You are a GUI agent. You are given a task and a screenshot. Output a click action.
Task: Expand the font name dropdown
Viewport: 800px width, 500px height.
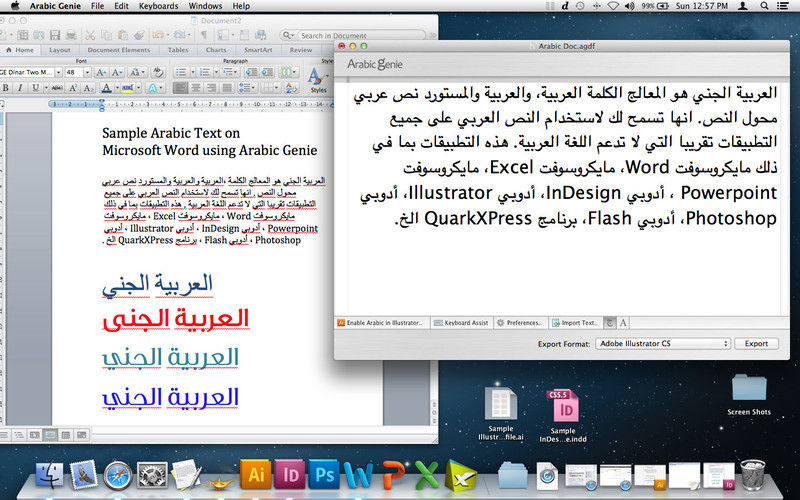[x=59, y=72]
